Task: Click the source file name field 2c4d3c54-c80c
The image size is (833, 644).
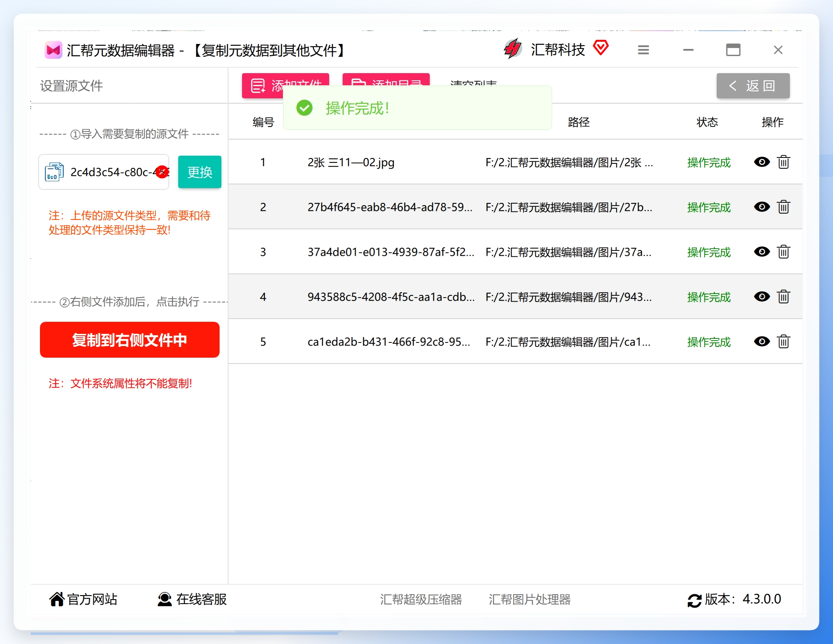Action: [x=104, y=172]
